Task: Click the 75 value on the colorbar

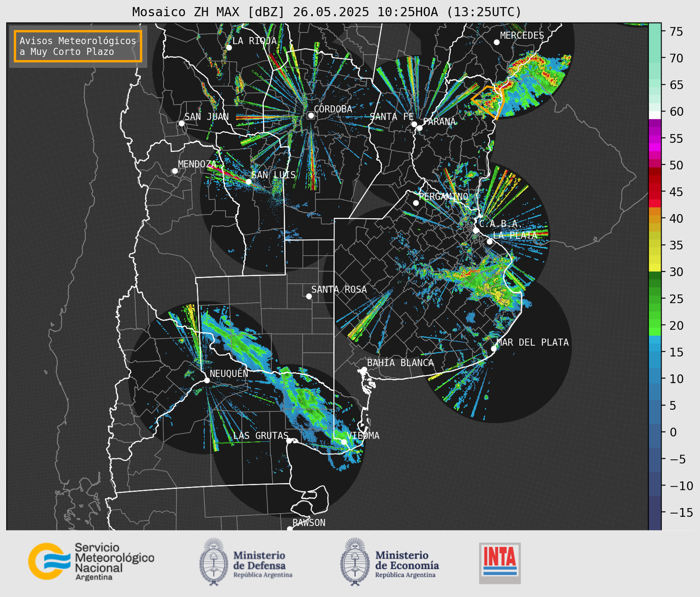Action: click(x=676, y=32)
